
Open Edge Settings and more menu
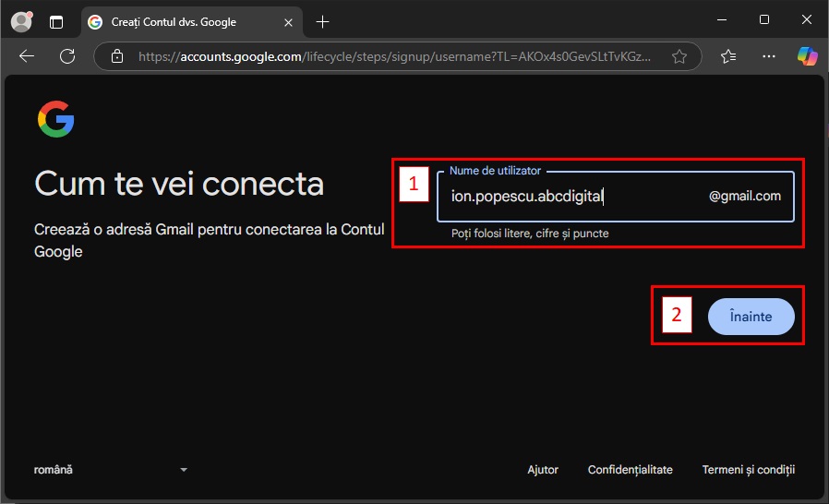click(768, 56)
